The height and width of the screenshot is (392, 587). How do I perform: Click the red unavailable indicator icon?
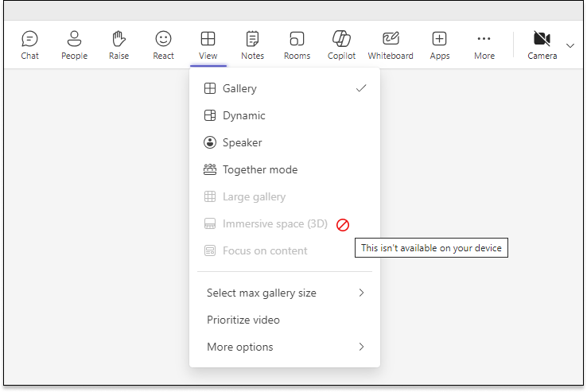coord(343,225)
